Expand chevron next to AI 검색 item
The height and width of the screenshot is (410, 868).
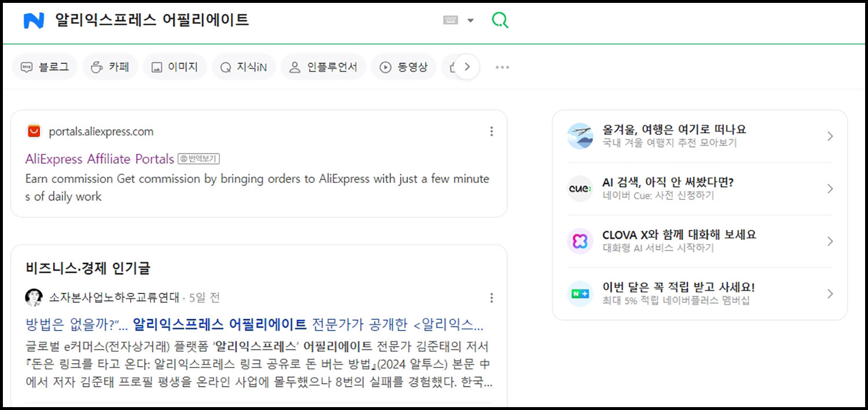(x=830, y=189)
